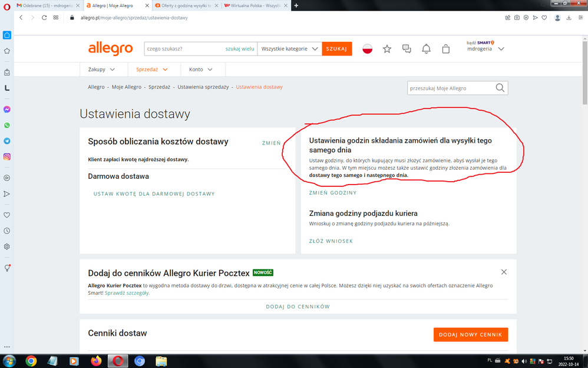The width and height of the screenshot is (588, 368).
Task: Open the sidebar three-dots more menu
Action: pos(6,347)
